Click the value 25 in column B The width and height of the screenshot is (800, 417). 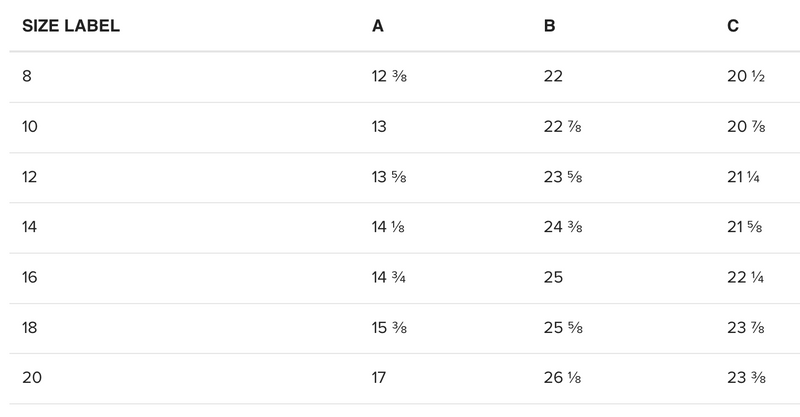click(553, 278)
